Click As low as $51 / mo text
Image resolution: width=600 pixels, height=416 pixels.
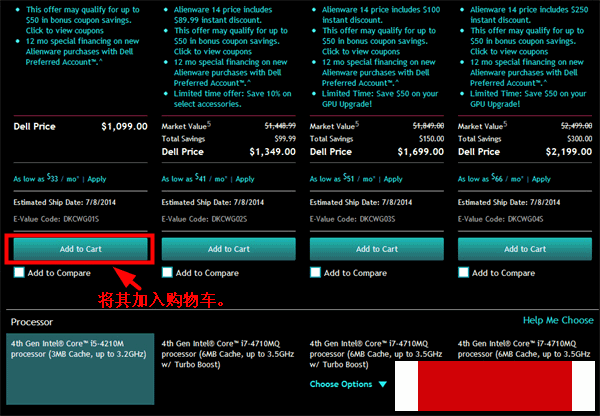(342, 178)
